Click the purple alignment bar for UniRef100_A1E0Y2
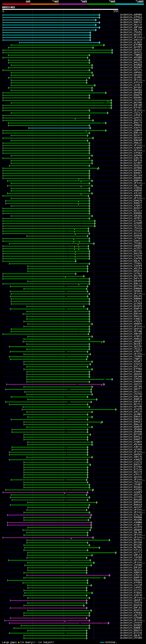The height and width of the screenshot is (644, 146). (x=55, y=384)
